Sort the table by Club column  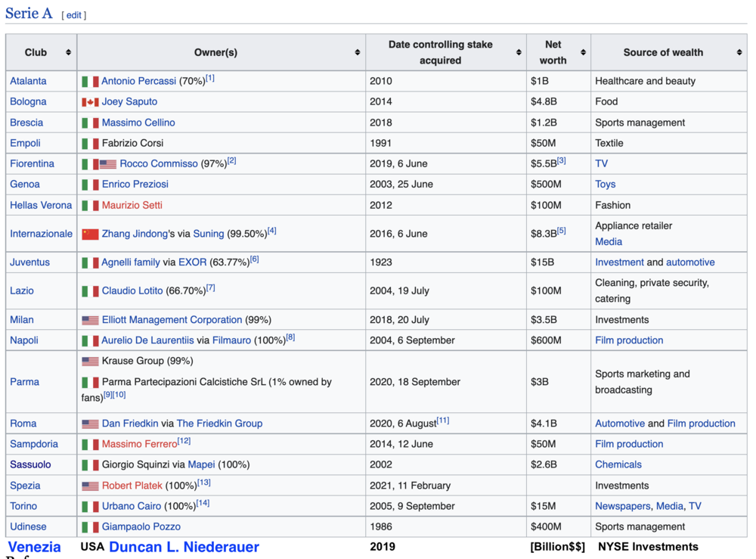coord(68,53)
